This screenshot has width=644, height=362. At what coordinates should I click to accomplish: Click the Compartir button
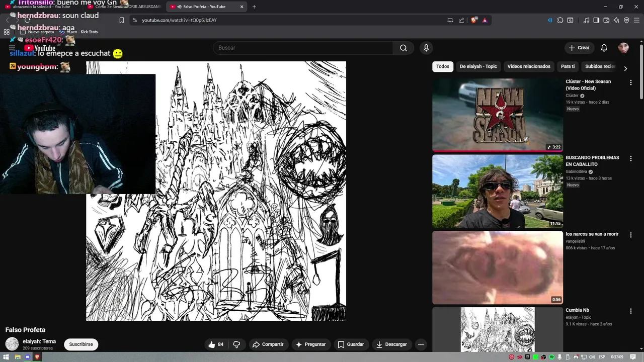268,344
